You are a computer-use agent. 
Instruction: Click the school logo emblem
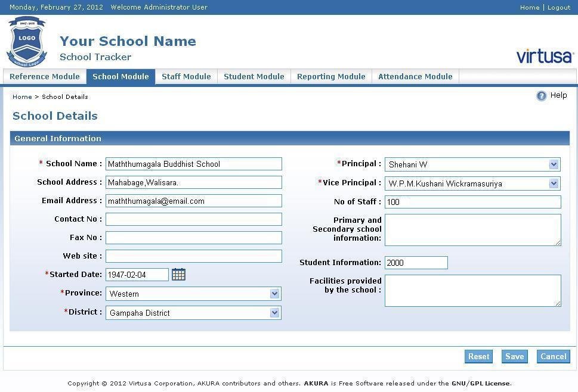click(x=26, y=42)
